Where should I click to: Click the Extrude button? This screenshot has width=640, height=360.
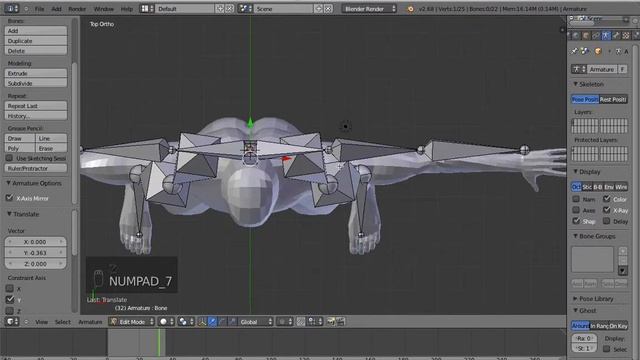(36, 73)
